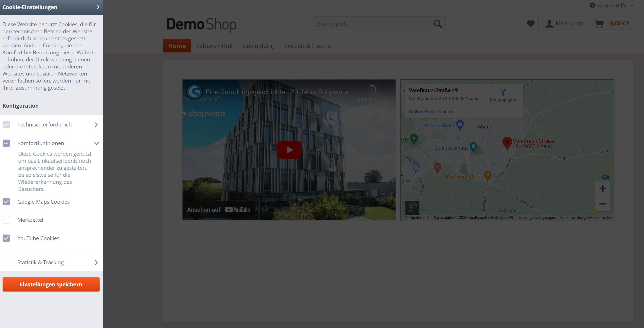Enable the Merkzettel checkbox
Viewport: 644px width, 328px height.
7,220
